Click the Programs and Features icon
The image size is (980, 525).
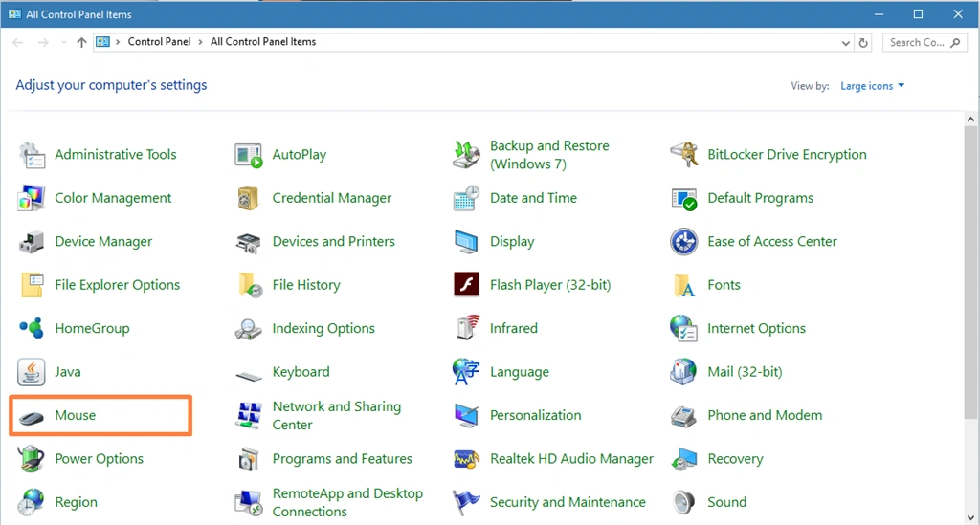249,459
